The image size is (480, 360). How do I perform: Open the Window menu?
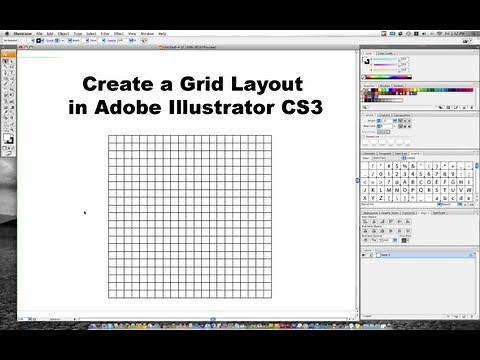click(147, 34)
